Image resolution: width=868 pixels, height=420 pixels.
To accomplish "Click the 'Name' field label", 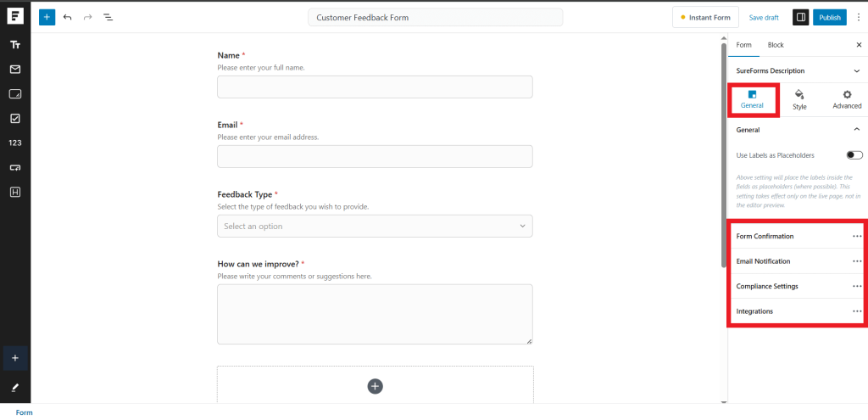I will click(229, 55).
